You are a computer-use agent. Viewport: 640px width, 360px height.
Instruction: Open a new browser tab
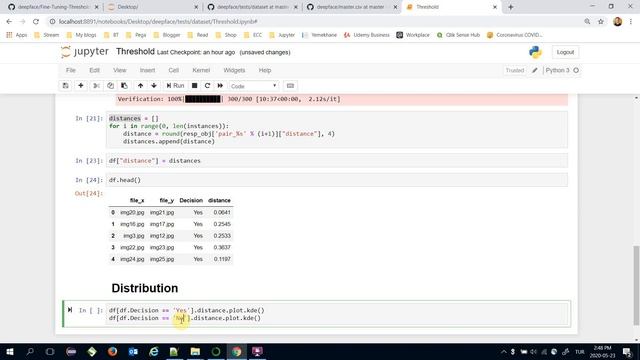pyautogui.click(x=511, y=7)
